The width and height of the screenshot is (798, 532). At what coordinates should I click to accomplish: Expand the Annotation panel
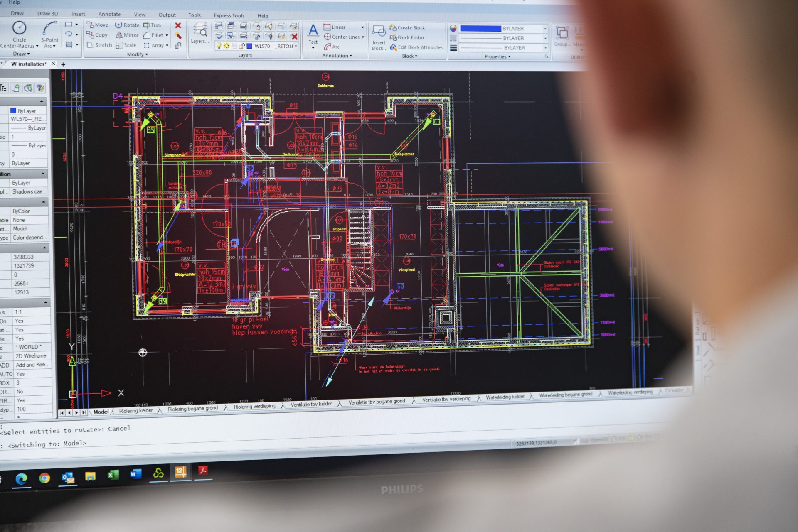click(337, 56)
